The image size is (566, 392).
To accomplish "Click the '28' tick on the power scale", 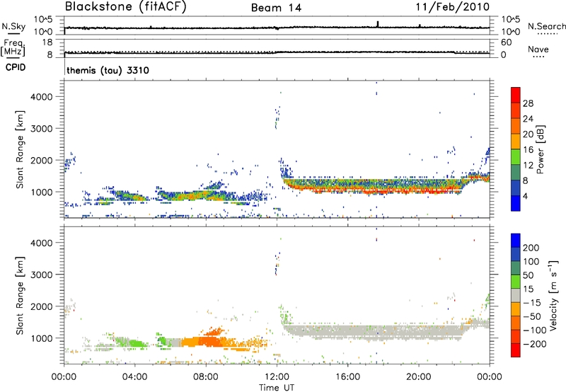I will click(x=528, y=103).
